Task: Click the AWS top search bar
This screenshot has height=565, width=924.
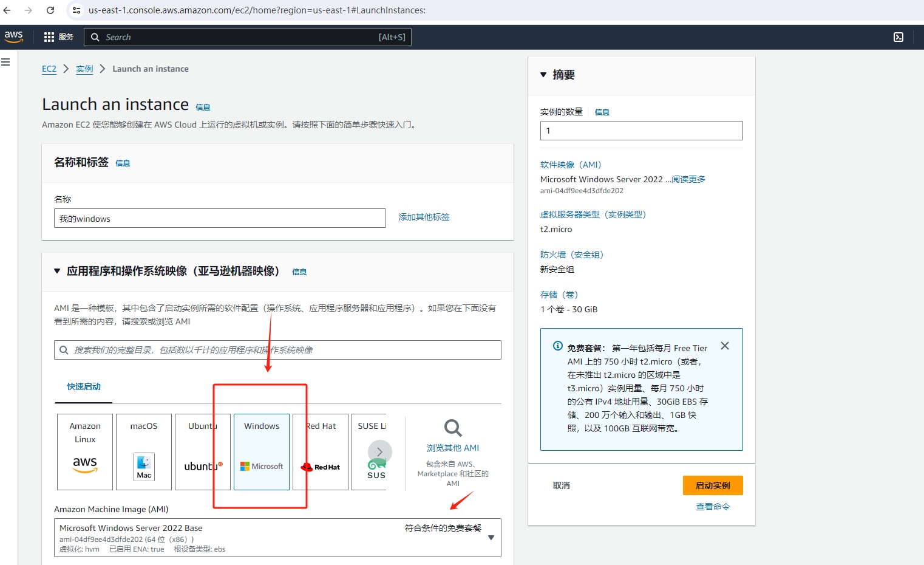Action: (248, 37)
